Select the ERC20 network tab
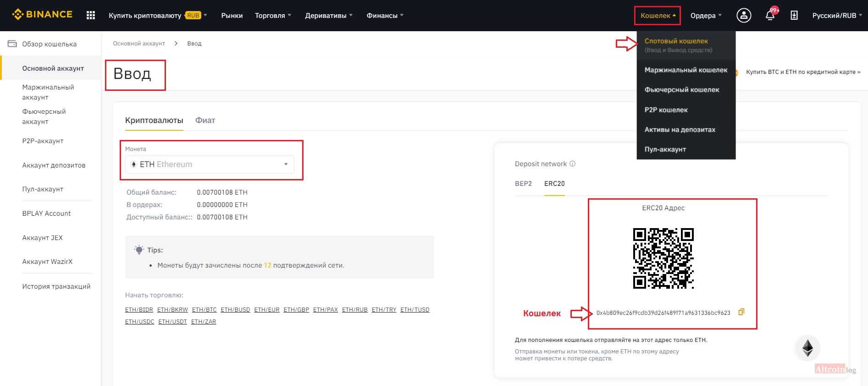The width and height of the screenshot is (868, 386). 554,184
